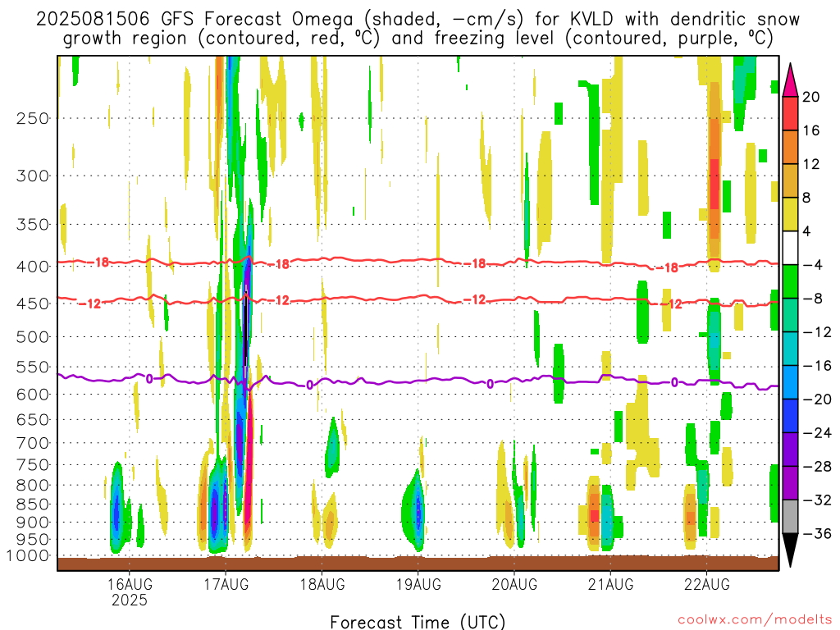Select the 850 pressure level label
This screenshot has width=840, height=630.
pos(33,504)
